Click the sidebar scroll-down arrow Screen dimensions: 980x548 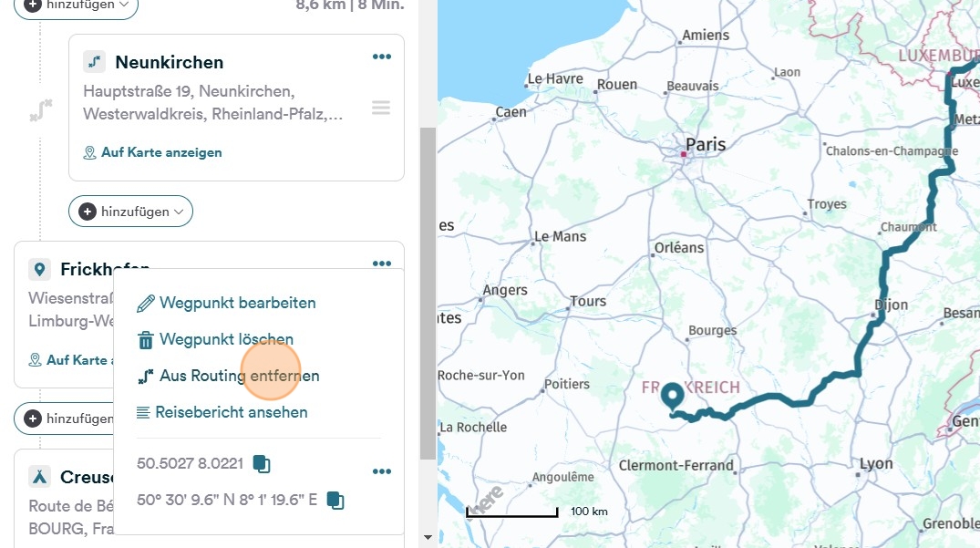[428, 537]
